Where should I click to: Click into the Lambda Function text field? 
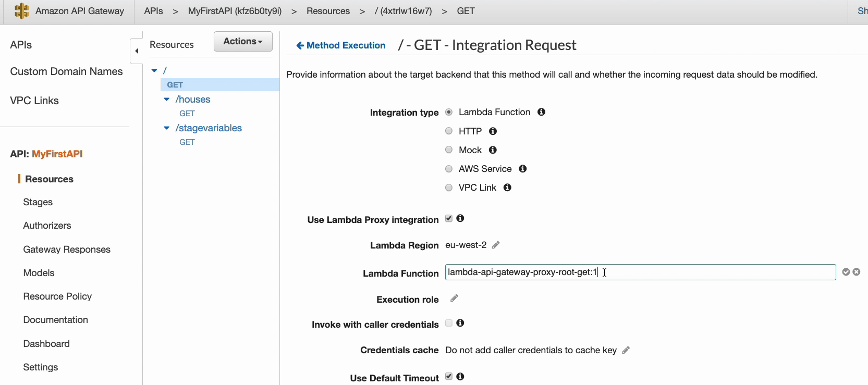(640, 272)
